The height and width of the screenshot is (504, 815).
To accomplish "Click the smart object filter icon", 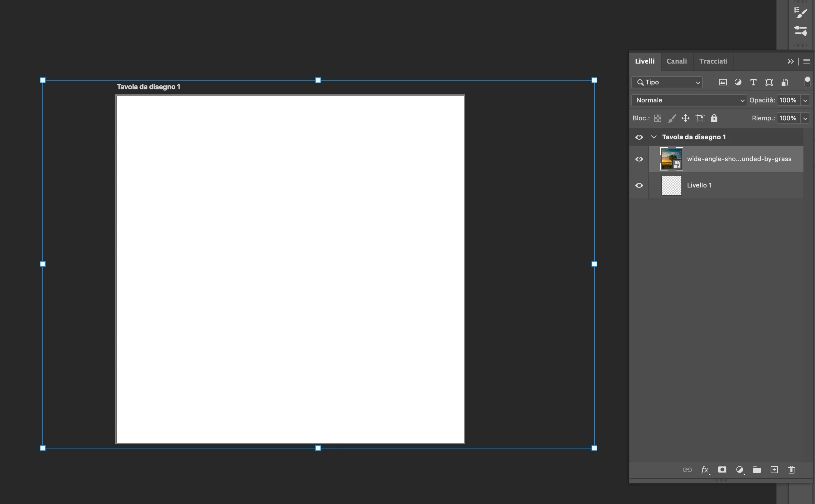I will tap(785, 82).
